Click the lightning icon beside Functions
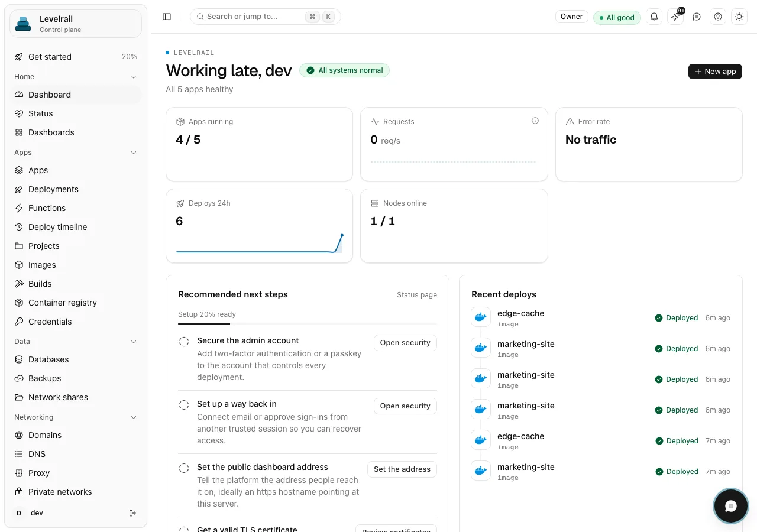 [x=19, y=208]
